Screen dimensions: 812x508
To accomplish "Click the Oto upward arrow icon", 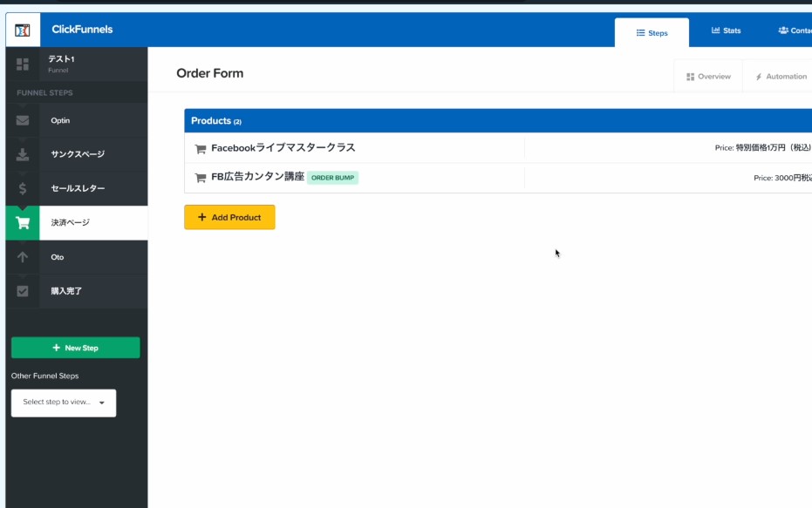I will click(23, 257).
